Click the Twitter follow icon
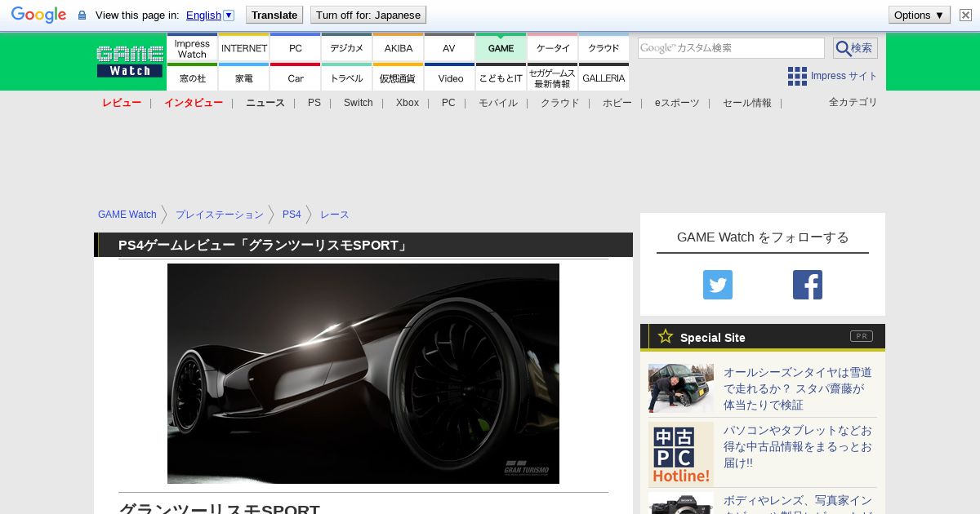 (x=717, y=285)
